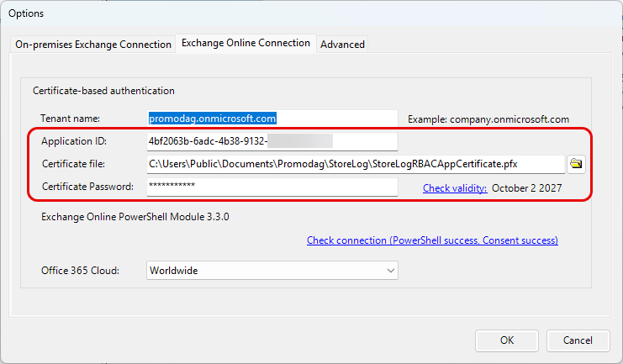Click the 'Tenant name:' label
Image resolution: width=623 pixels, height=364 pixels.
(71, 119)
